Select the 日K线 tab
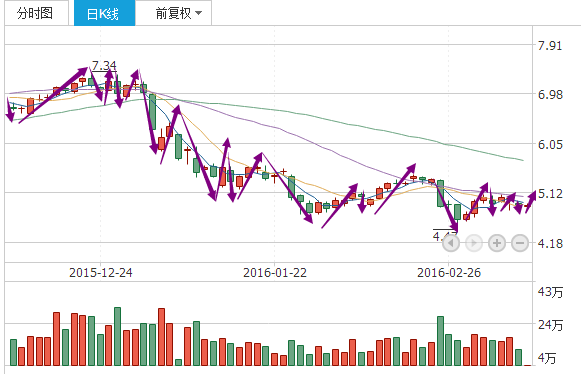Screen dimensions: 581x374 pyautogui.click(x=104, y=13)
